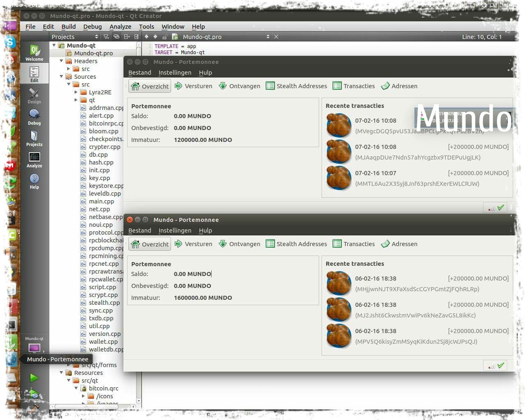The width and height of the screenshot is (525, 420).
Task: Open Transacties in the upper Portemonnee window
Action: [354, 86]
